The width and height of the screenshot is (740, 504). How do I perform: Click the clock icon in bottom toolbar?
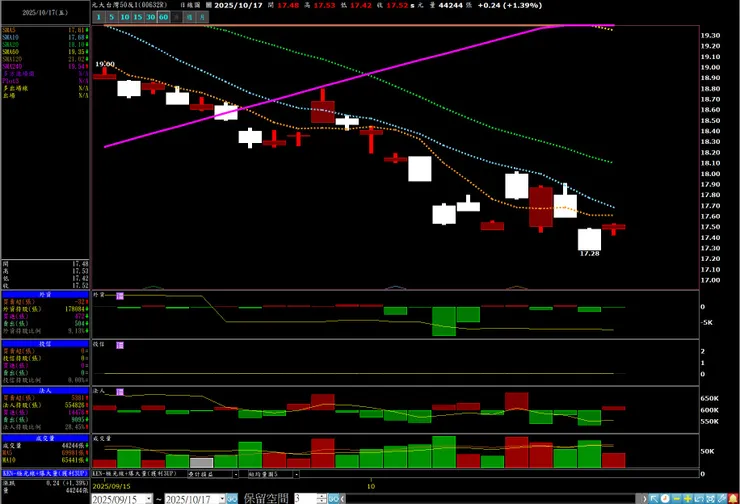point(665,499)
